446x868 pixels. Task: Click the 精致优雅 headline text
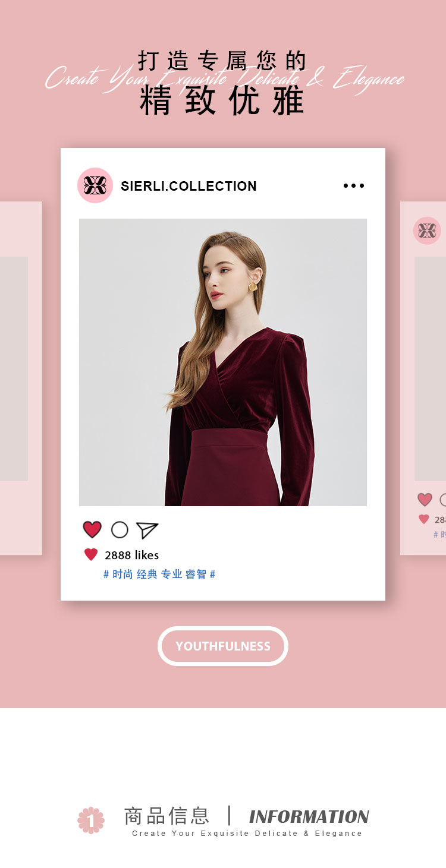pos(222,101)
